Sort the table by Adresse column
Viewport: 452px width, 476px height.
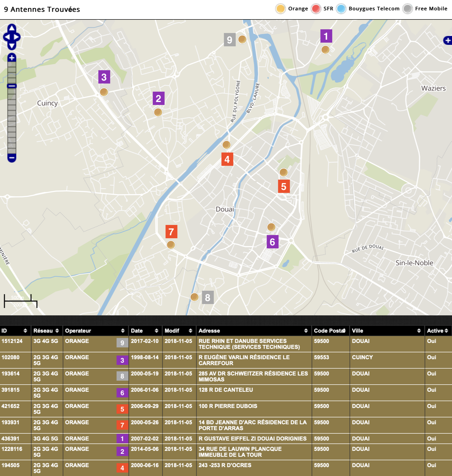pos(254,331)
